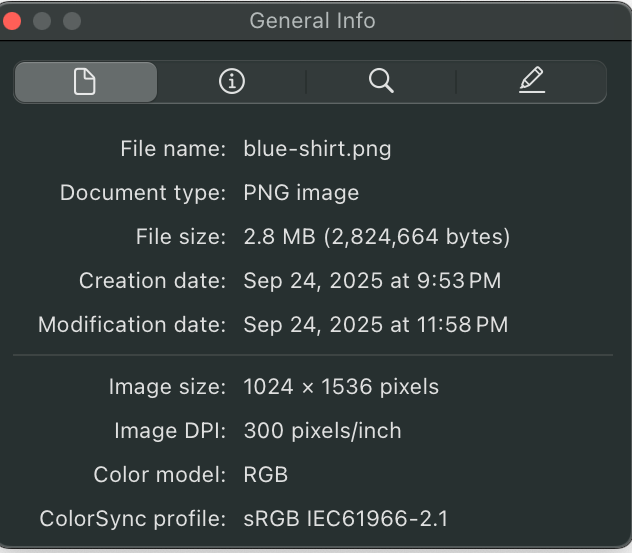632x553 pixels.
Task: Select the blue-shirt.png file name value
Action: (317, 149)
